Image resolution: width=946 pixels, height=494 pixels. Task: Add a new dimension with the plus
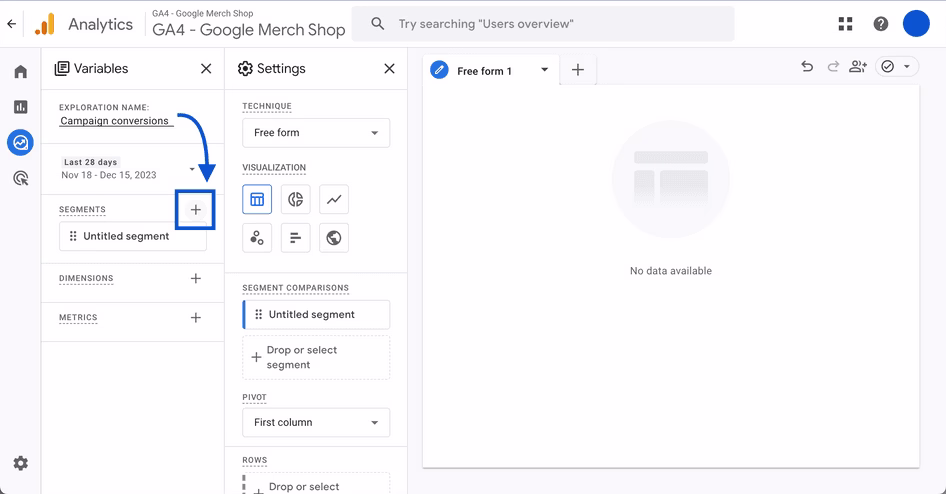click(x=195, y=278)
